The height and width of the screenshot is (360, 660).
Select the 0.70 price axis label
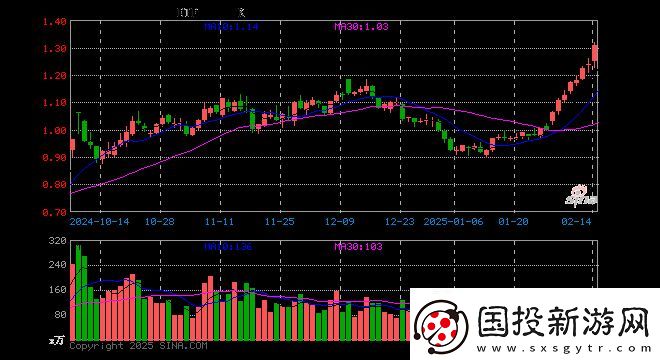tap(54, 212)
